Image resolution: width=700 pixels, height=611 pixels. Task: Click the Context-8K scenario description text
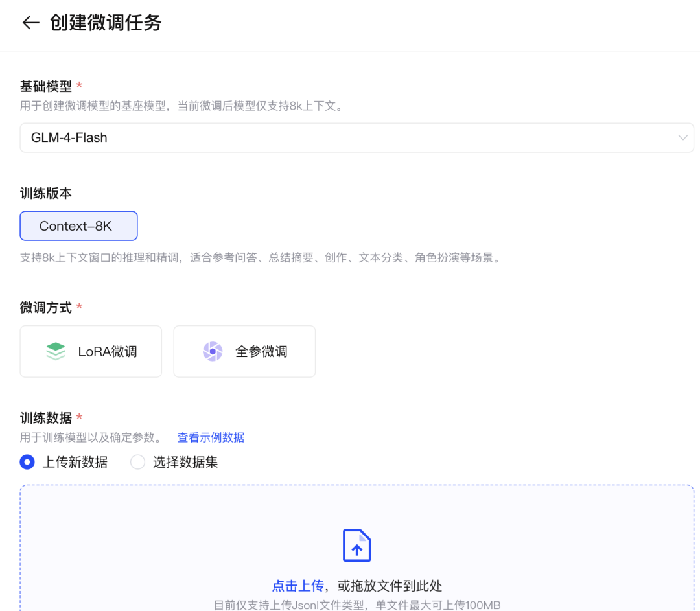tap(262, 257)
